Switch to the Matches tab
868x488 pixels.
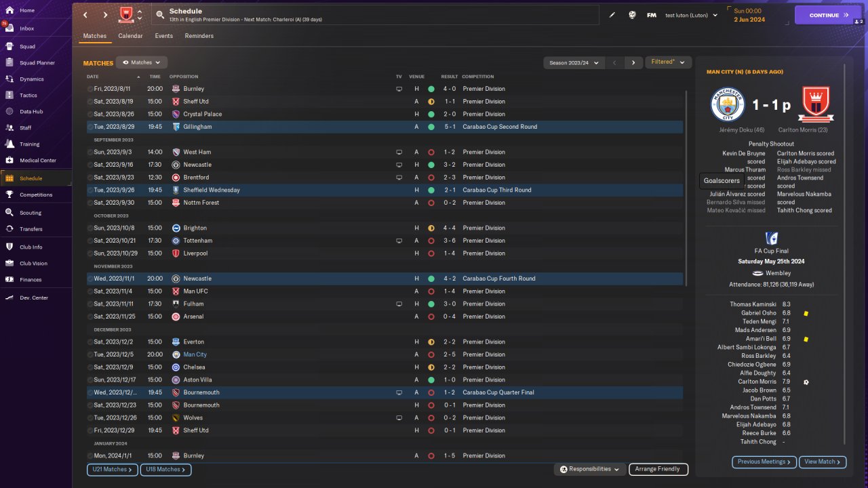[95, 36]
